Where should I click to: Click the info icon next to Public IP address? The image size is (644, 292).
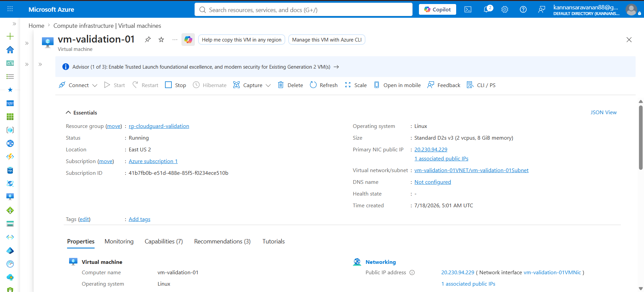pyautogui.click(x=412, y=273)
